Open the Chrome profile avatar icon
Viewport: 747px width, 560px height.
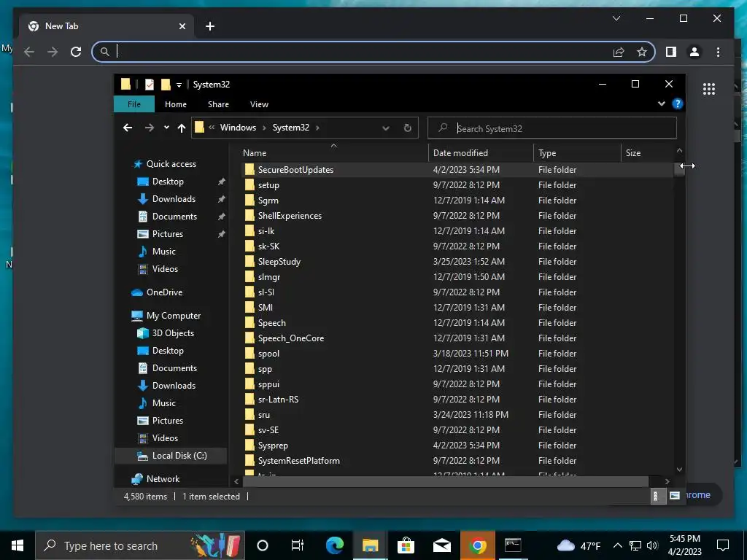tap(694, 52)
